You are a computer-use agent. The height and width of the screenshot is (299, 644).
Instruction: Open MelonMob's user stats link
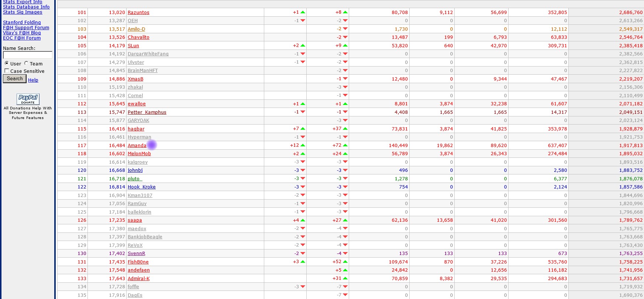click(139, 154)
